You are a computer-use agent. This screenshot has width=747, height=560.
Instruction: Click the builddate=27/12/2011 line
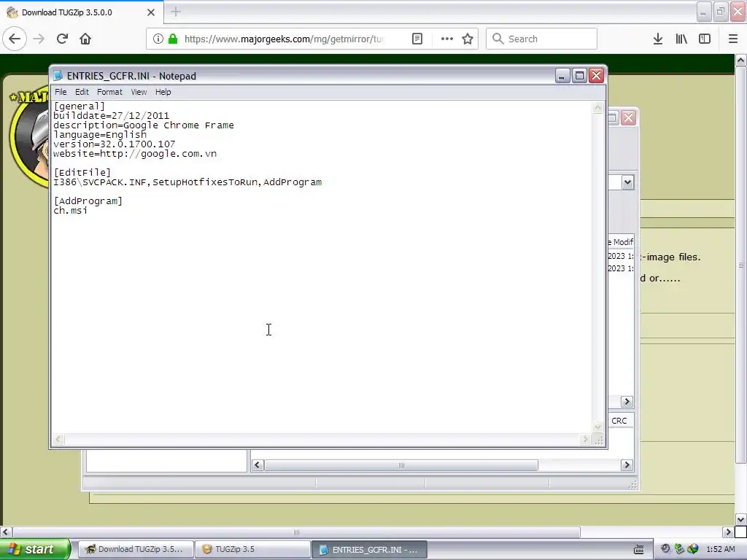coord(111,116)
